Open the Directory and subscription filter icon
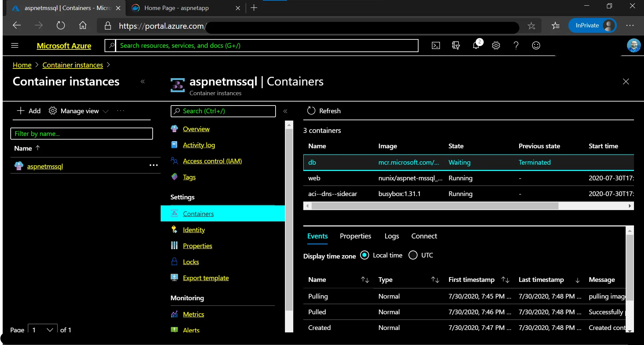The image size is (644, 345). tap(456, 45)
